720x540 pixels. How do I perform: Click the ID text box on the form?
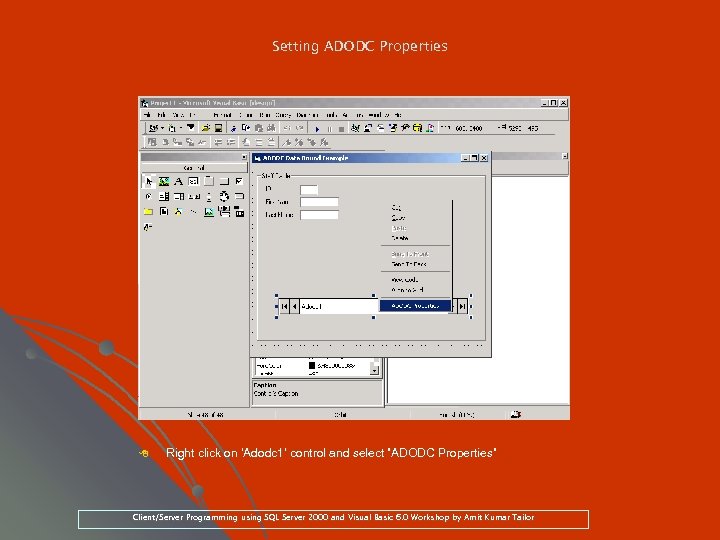(x=309, y=190)
